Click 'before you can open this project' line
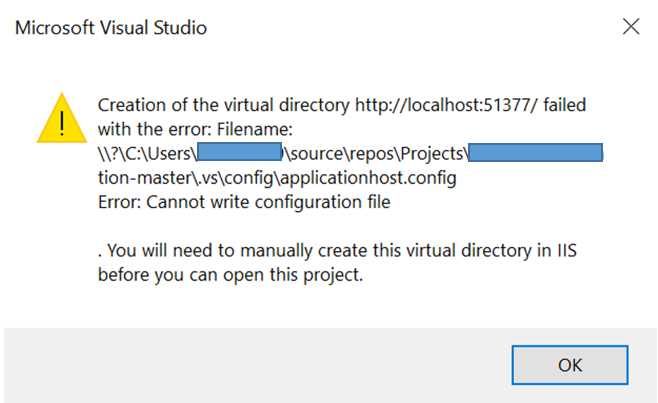Screen dimensions: 658x403 click(x=230, y=275)
